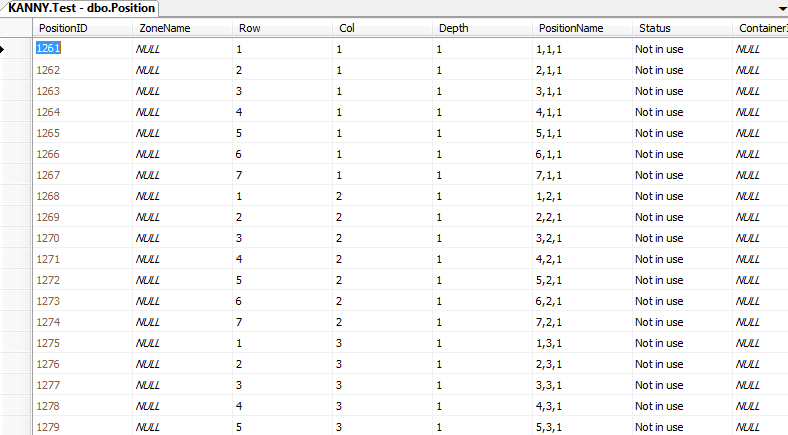Click the PositionID column header

click(x=82, y=28)
